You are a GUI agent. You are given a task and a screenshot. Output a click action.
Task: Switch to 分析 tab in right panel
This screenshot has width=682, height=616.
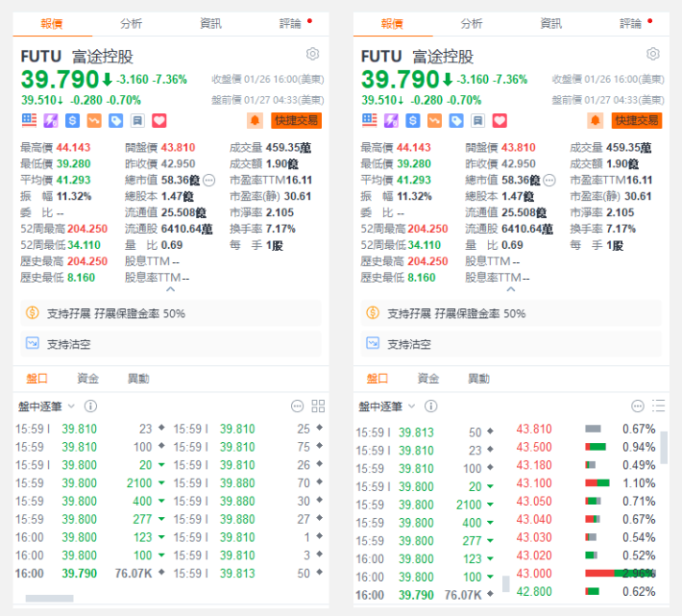[x=472, y=23]
